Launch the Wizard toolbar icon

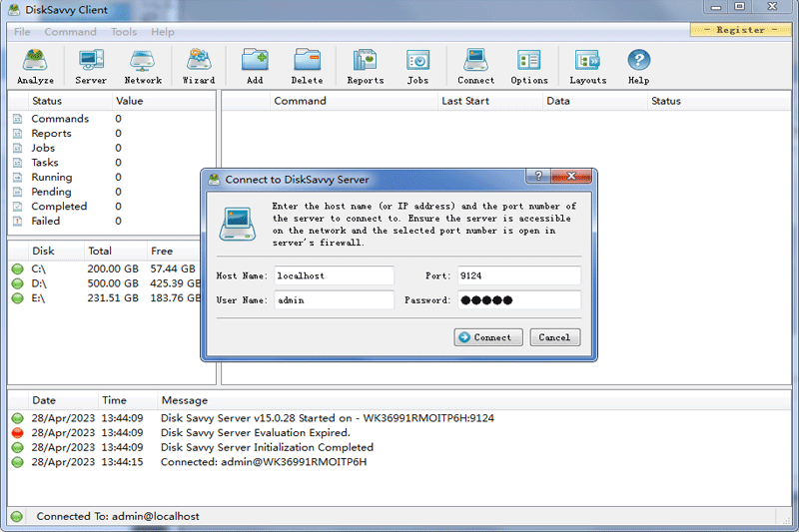[x=199, y=66]
